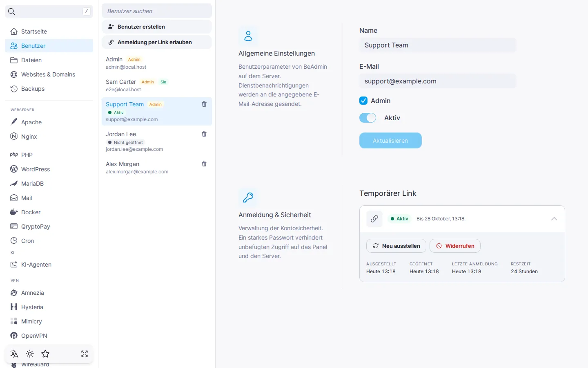
Task: Open the Apache section
Action: tap(49, 122)
